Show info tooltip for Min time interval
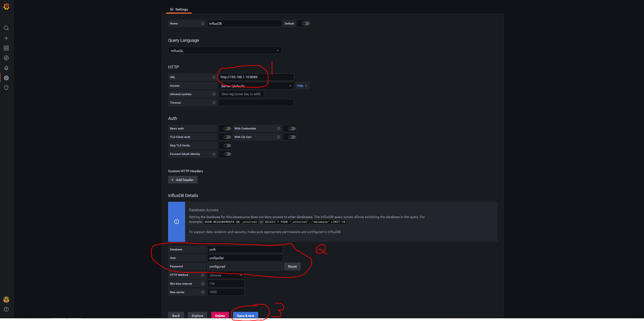The width and height of the screenshot is (644, 321). 203,284
